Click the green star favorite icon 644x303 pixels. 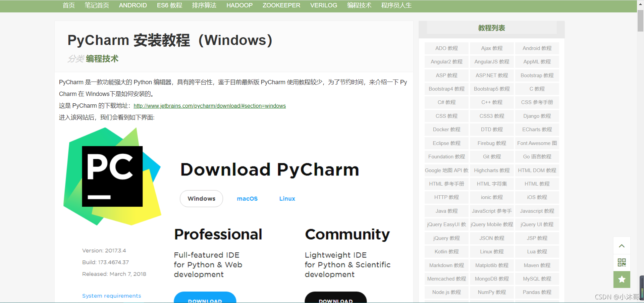[622, 280]
